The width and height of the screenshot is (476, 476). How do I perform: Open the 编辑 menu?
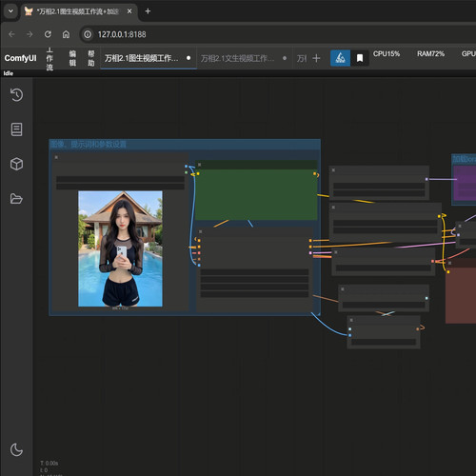coord(72,58)
